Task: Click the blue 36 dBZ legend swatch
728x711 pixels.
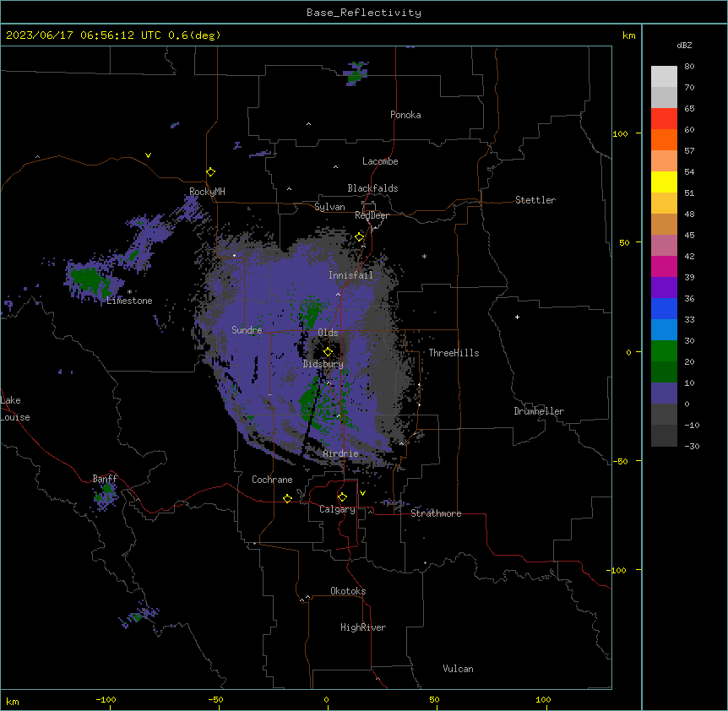Action: coord(664,308)
